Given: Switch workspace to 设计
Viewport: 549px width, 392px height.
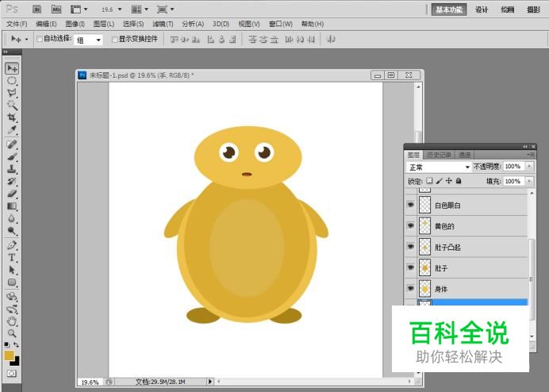Looking at the screenshot, I should coord(482,10).
